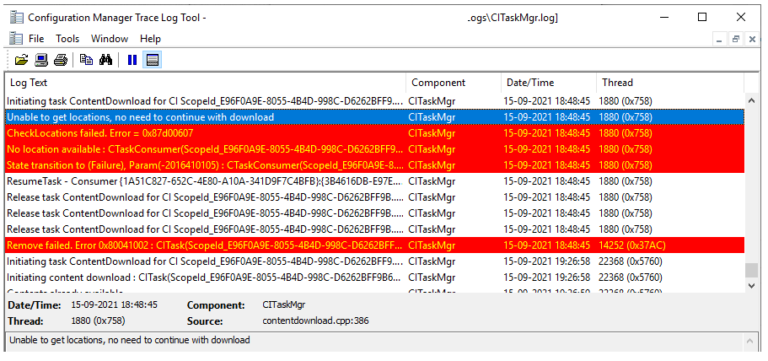This screenshot has width=768, height=361.
Task: Select the 'Remove failed. Error 0x80041002' row
Action: 375,245
